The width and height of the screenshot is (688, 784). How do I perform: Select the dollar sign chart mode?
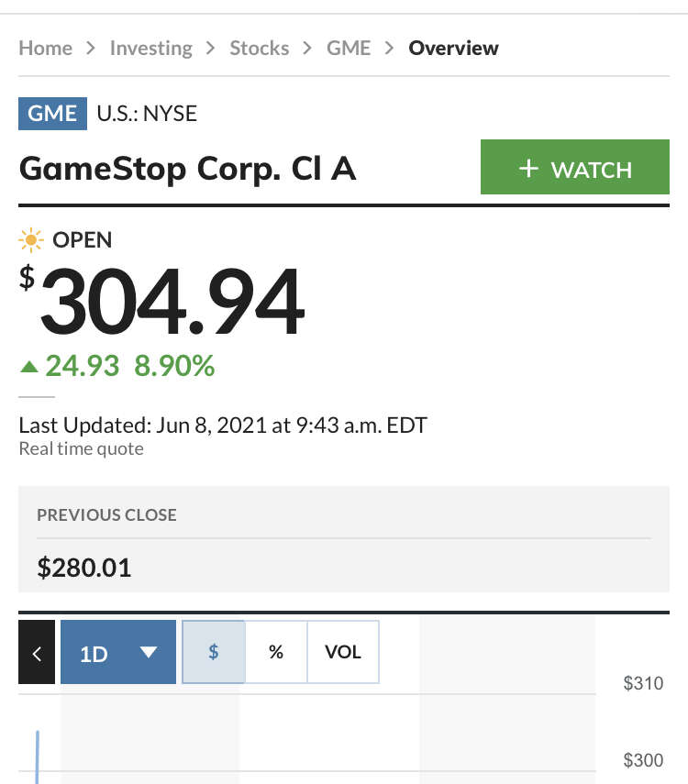pyautogui.click(x=214, y=652)
